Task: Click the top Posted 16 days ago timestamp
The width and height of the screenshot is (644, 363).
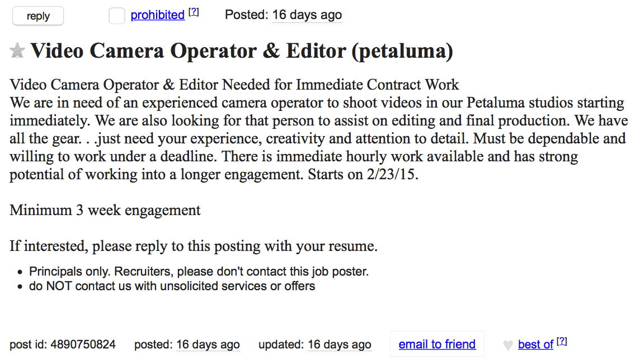Action: tap(307, 15)
